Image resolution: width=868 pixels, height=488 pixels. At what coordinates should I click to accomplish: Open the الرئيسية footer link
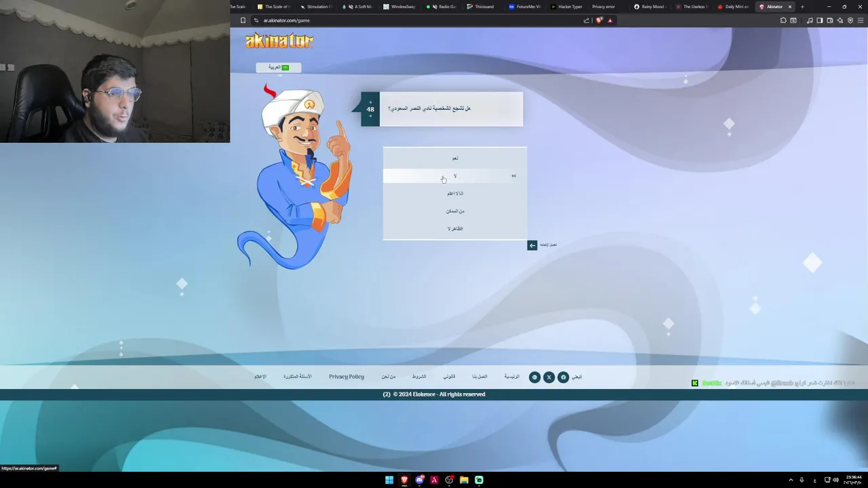pos(511,377)
